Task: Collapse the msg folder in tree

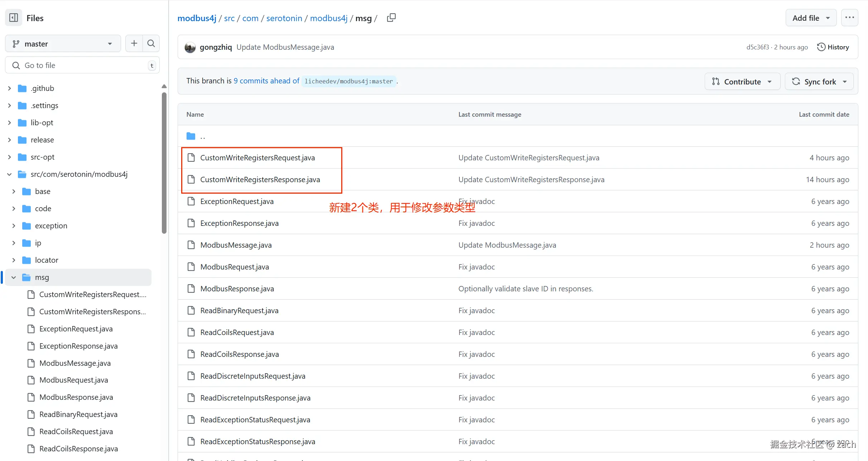Action: 14,277
